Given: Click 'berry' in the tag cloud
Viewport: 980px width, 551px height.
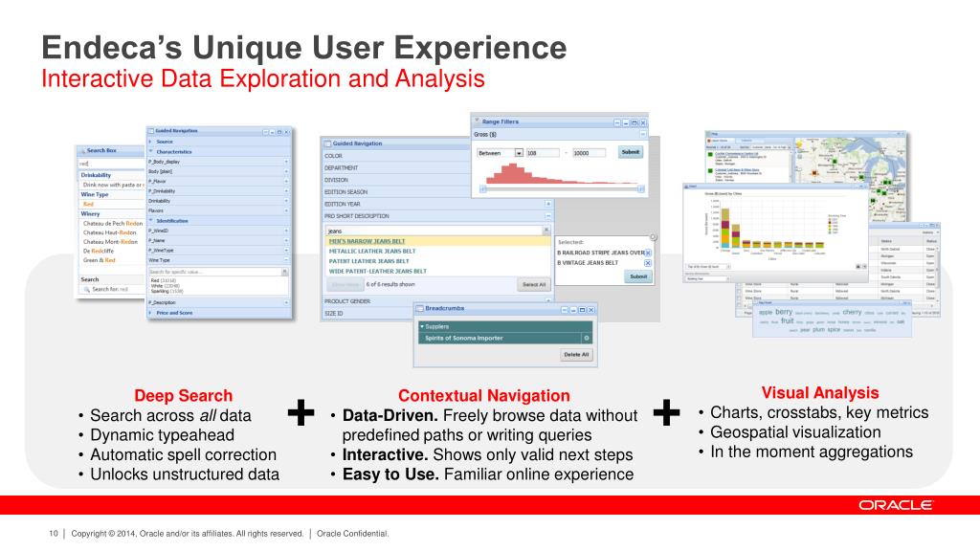Looking at the screenshot, I should click(784, 312).
